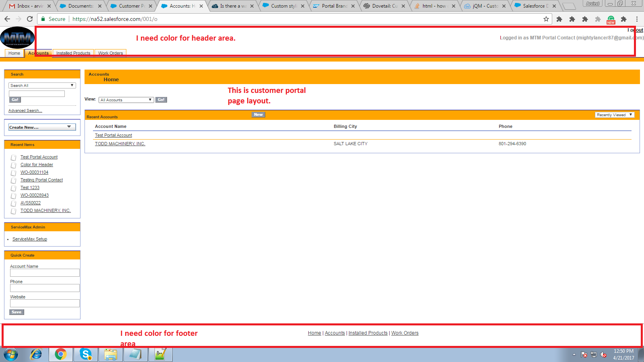Focus the Quick Create Website field
Screen dimensions: 644x362
45,303
